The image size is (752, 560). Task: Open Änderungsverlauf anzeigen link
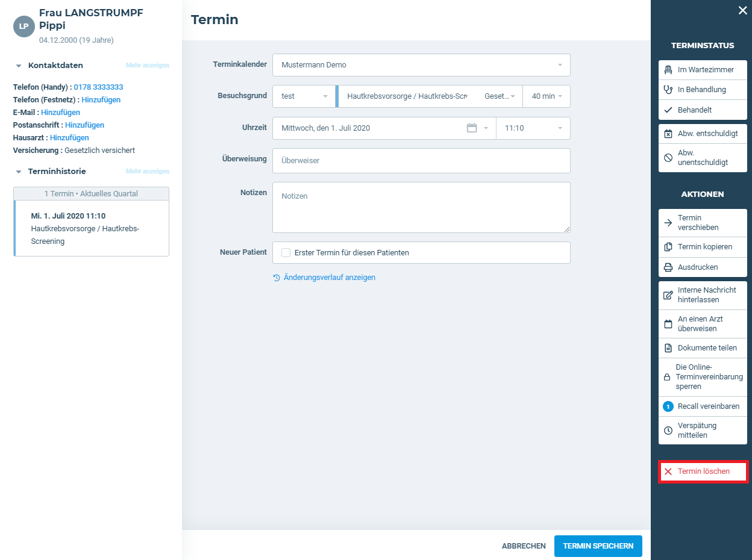[x=329, y=278]
